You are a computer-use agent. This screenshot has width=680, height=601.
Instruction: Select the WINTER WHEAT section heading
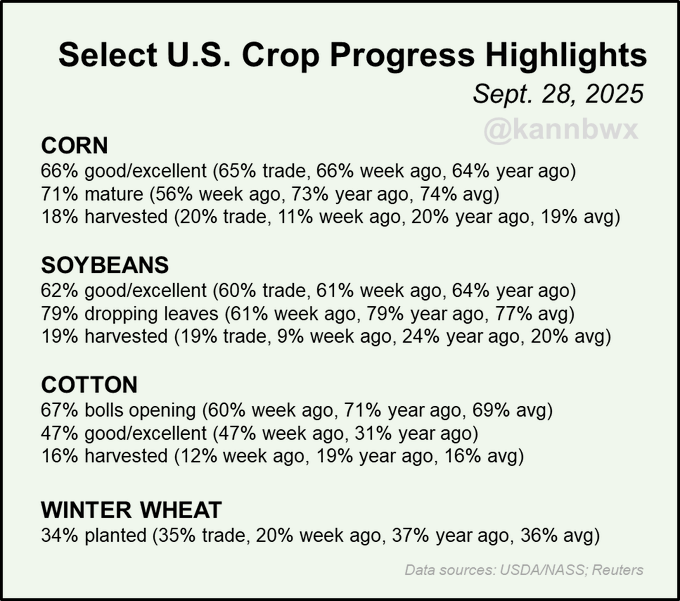[131, 507]
